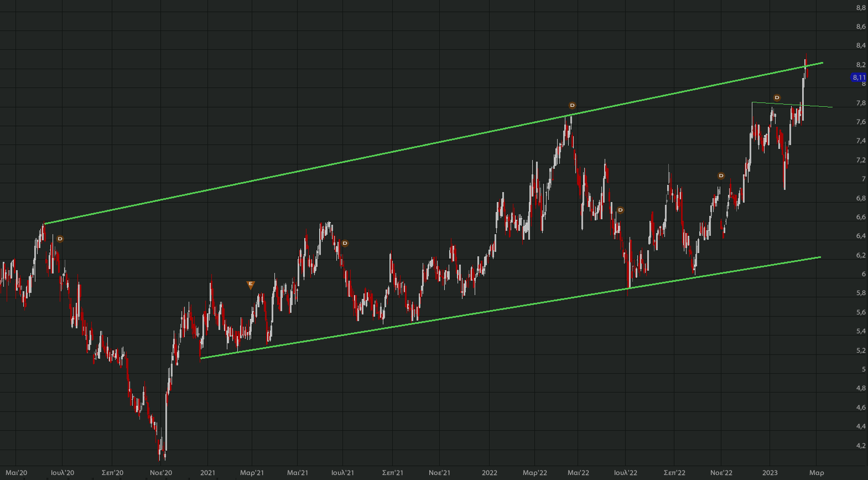The height and width of the screenshot is (480, 868).
Task: Click the orange E earnings marker near Μαρ'21
Action: [251, 285]
